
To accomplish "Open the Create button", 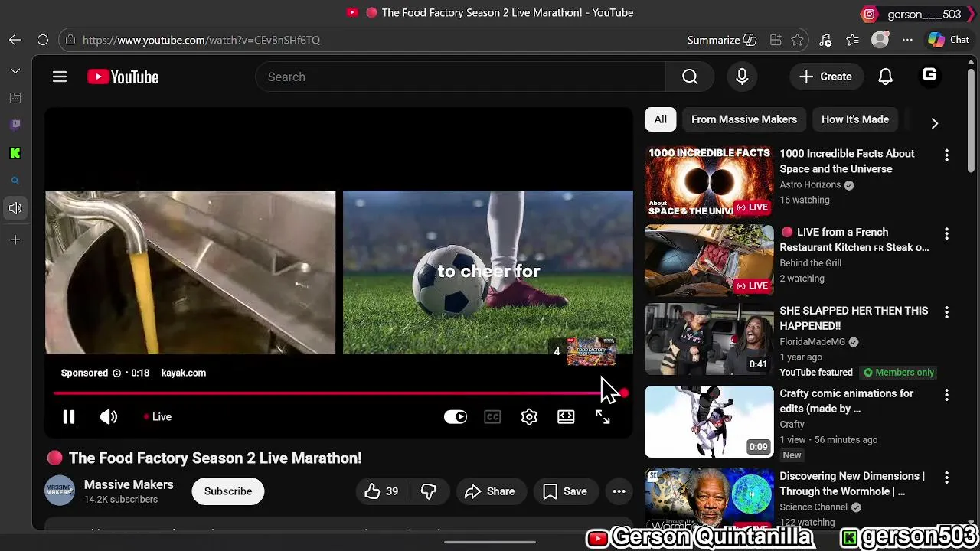I will tap(825, 77).
